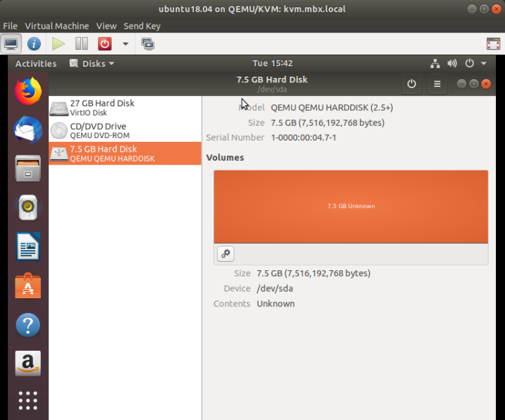Screen dimensions: 505x420
Task: Open Amazon from the dock
Action: click(28, 364)
